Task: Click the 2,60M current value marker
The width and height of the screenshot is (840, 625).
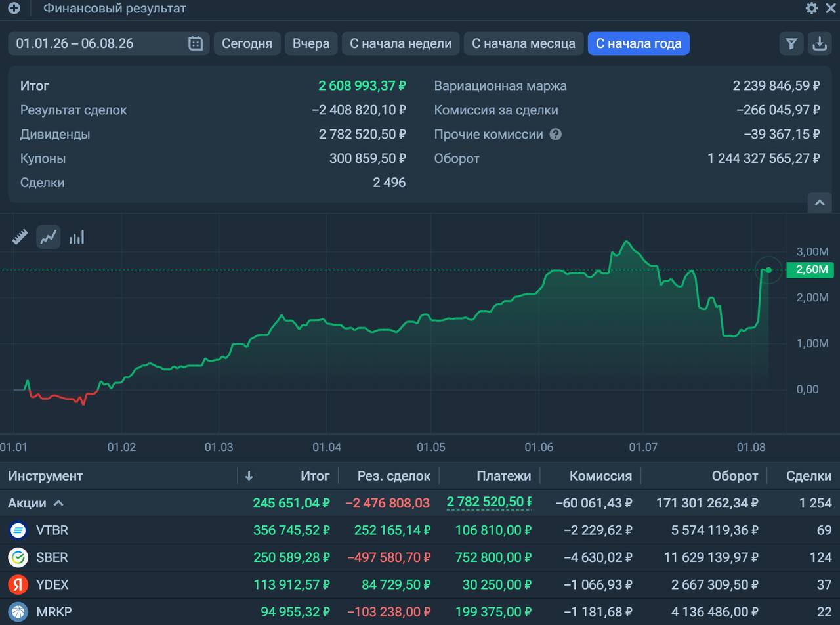Action: 810,270
